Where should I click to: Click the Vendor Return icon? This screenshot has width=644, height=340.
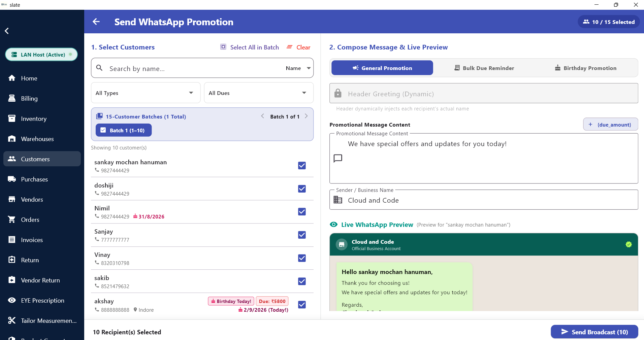coord(12,280)
